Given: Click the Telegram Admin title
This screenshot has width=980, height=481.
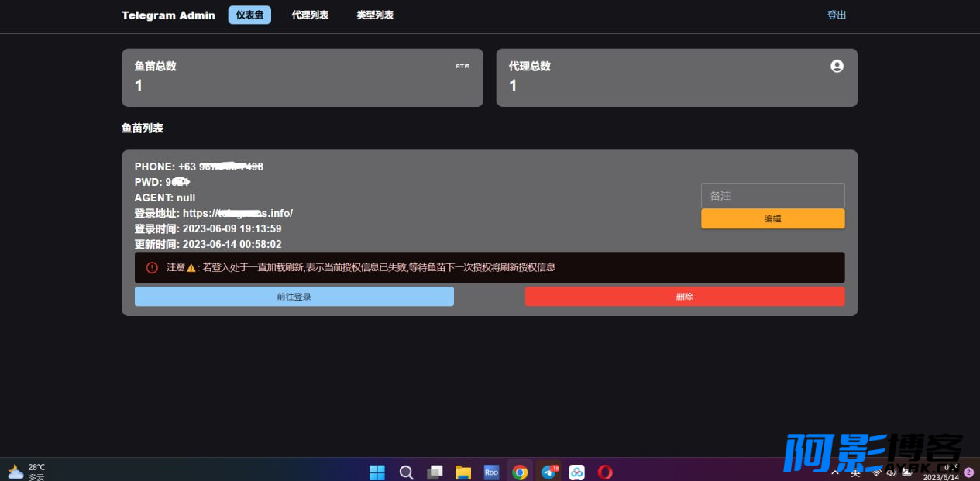Looking at the screenshot, I should pyautogui.click(x=168, y=15).
